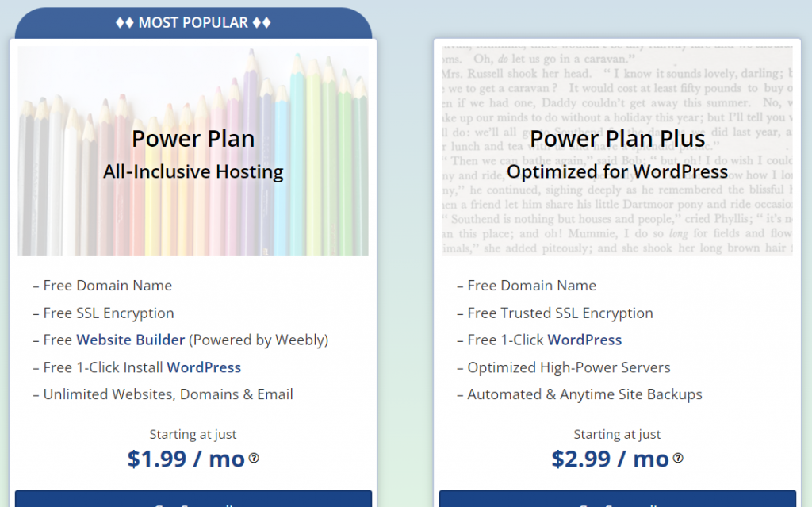
Task: Click the $1.99 / mo price
Action: [x=186, y=459]
